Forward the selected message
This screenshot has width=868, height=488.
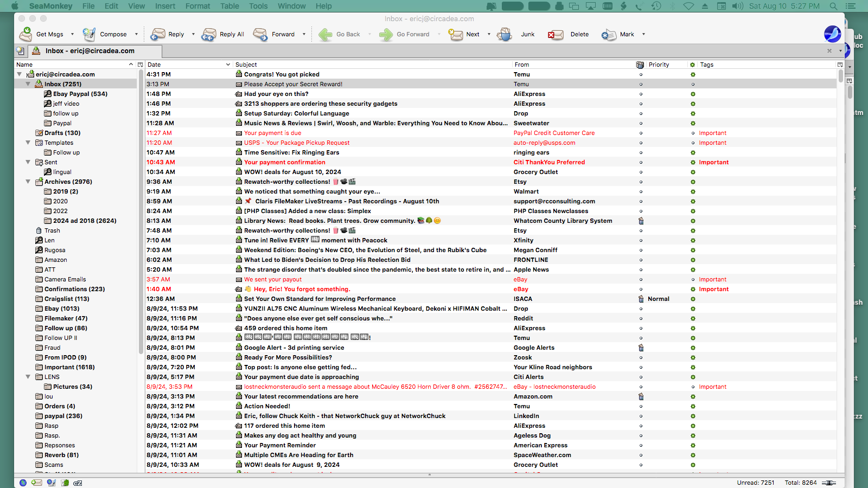260,34
